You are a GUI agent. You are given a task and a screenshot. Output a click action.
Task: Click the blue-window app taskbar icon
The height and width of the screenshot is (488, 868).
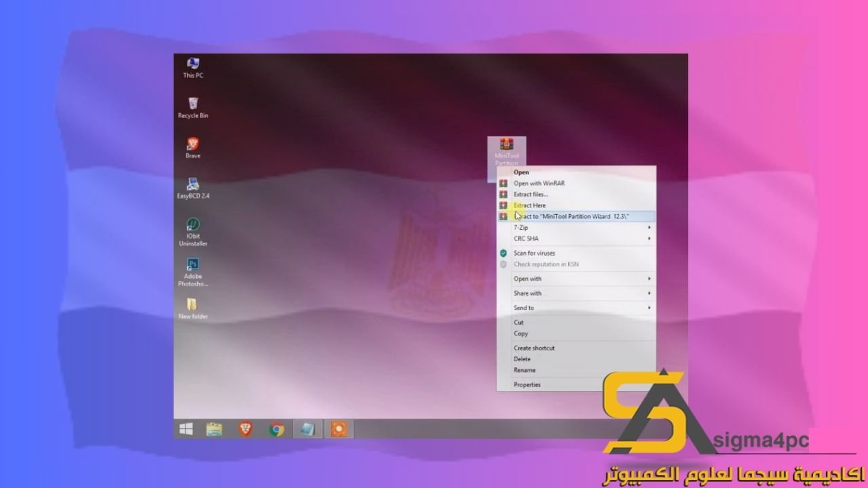click(x=308, y=429)
